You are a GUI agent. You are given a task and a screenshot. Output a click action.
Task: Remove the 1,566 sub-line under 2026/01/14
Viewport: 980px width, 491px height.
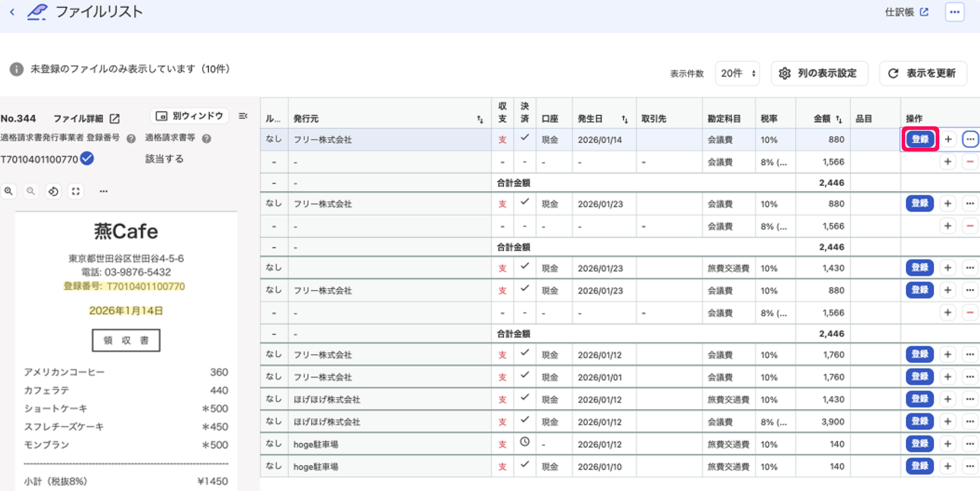click(x=970, y=162)
